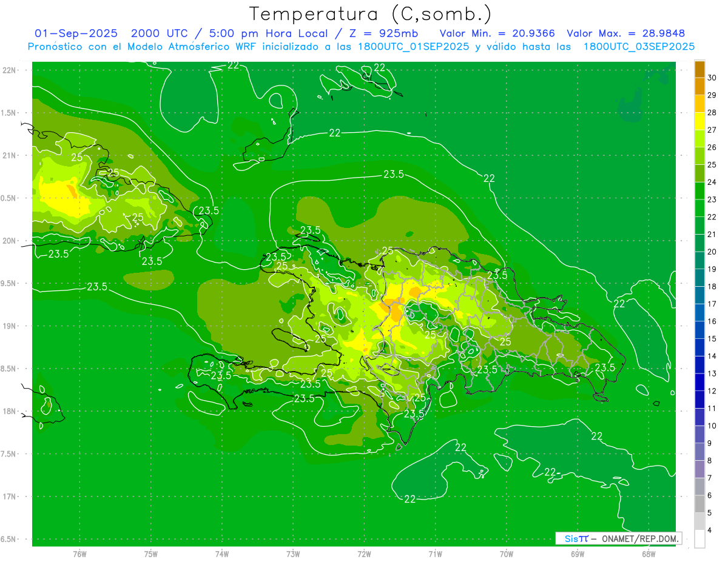Click the legend value 24
Screen dimensions: 728x562
click(x=712, y=182)
